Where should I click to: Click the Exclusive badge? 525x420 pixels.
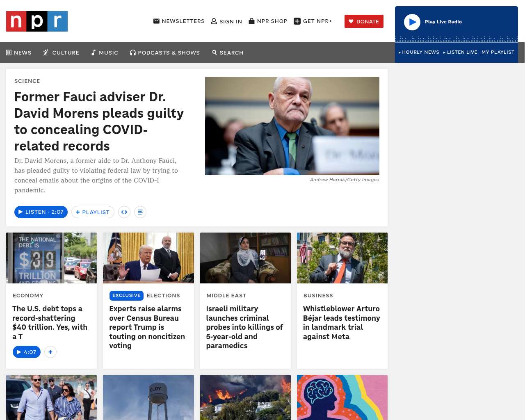[x=126, y=295]
